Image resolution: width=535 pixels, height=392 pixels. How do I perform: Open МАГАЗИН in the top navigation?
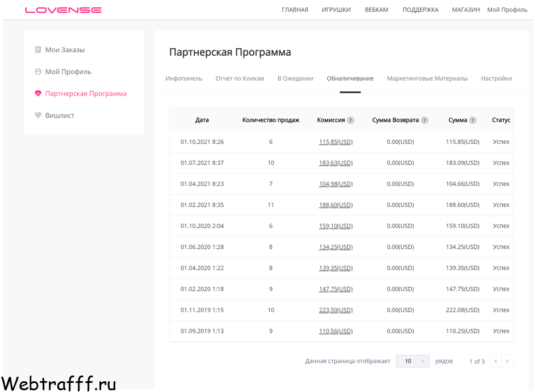point(466,10)
